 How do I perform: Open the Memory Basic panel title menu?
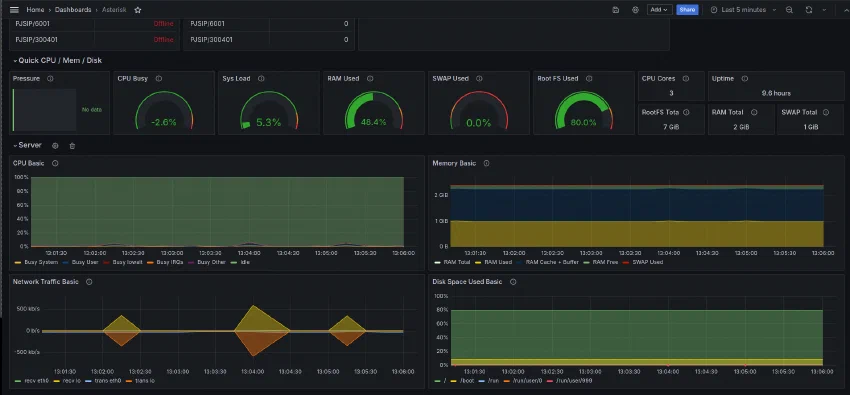[x=454, y=163]
